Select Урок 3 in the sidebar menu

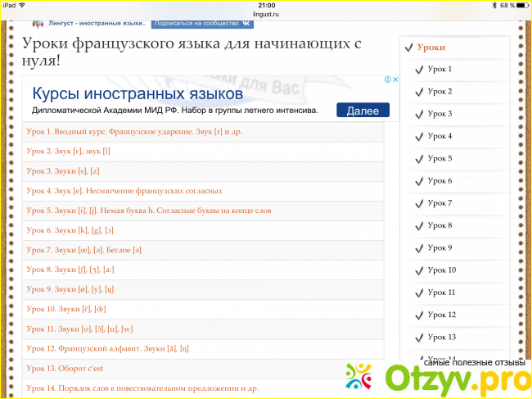(x=440, y=114)
